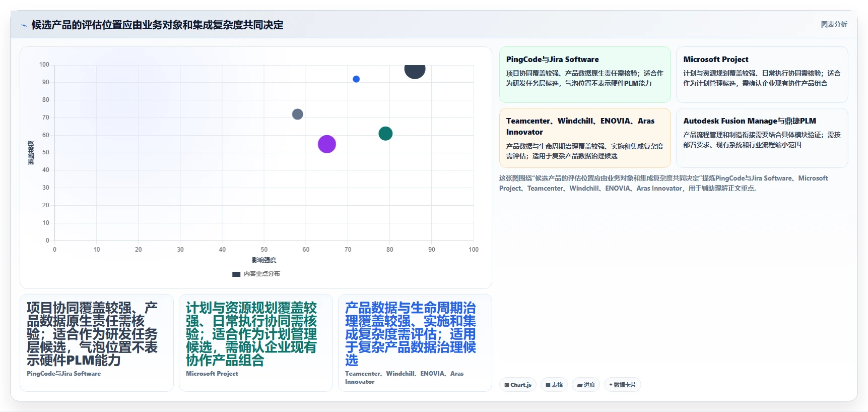868x412 pixels.
Task: Click the main title 候选产品的评估位置
Action: point(157,25)
